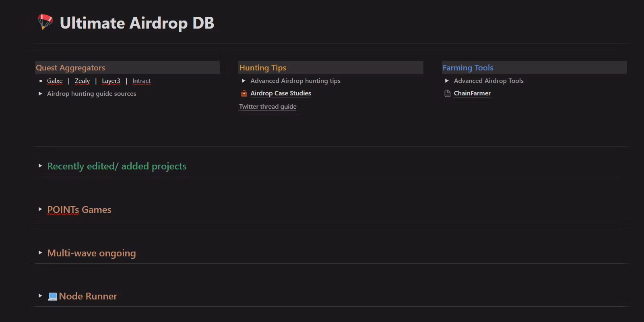Click the parachute page icon
The width and height of the screenshot is (644, 322).
(x=45, y=22)
